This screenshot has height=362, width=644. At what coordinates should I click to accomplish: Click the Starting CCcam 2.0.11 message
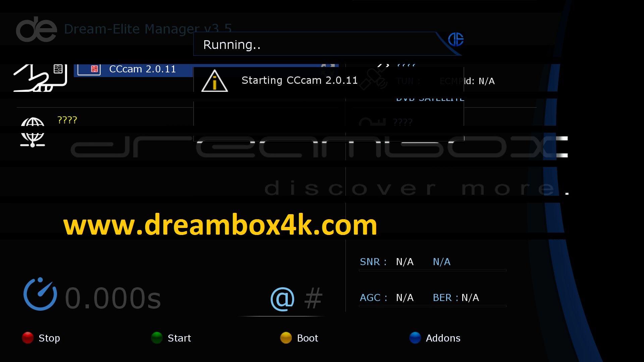coord(299,80)
